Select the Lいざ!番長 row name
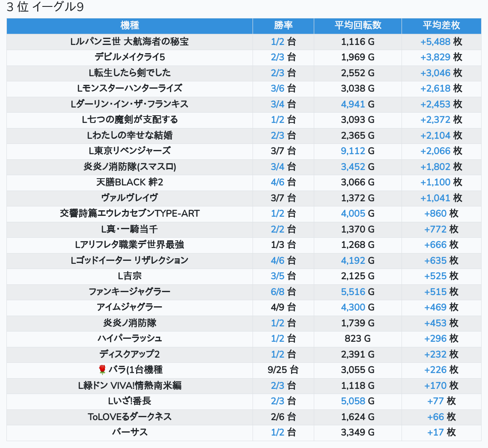This screenshot has width=488, height=448. tap(129, 401)
